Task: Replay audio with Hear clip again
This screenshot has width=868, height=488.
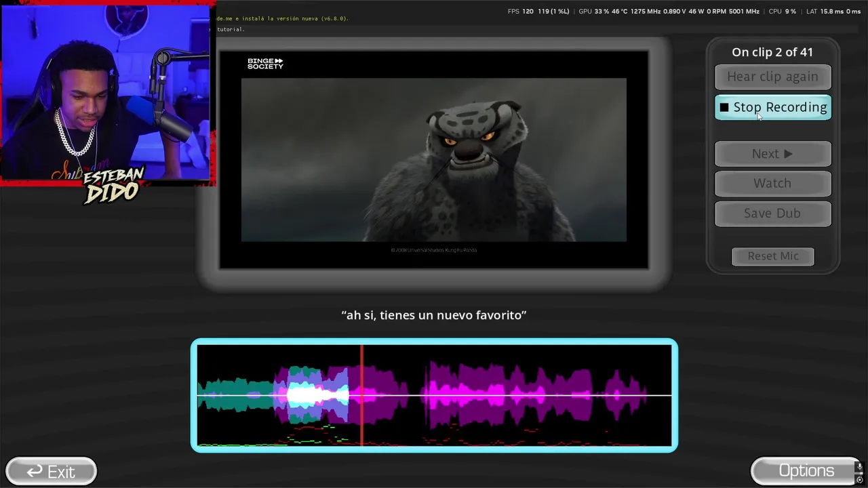Action: click(772, 77)
